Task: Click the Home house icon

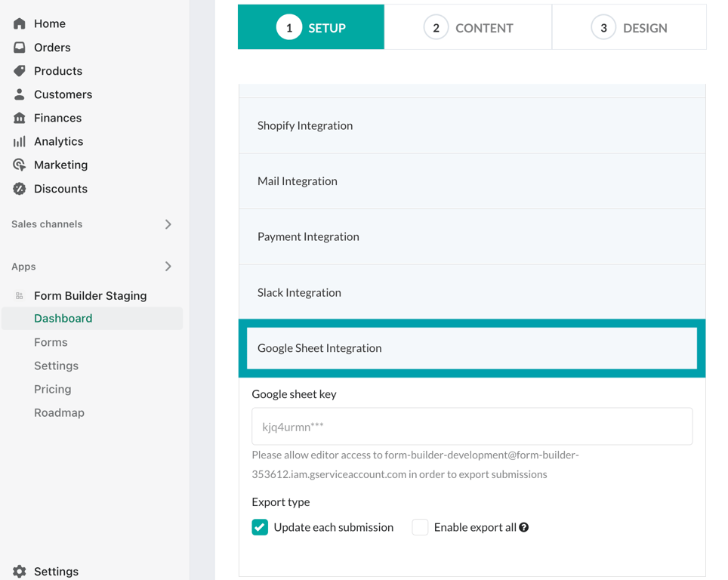Action: click(20, 23)
